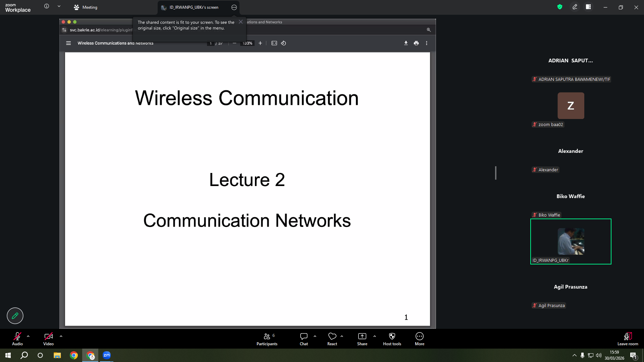The height and width of the screenshot is (362, 644).
Task: Open the Participants panel
Action: pyautogui.click(x=267, y=339)
